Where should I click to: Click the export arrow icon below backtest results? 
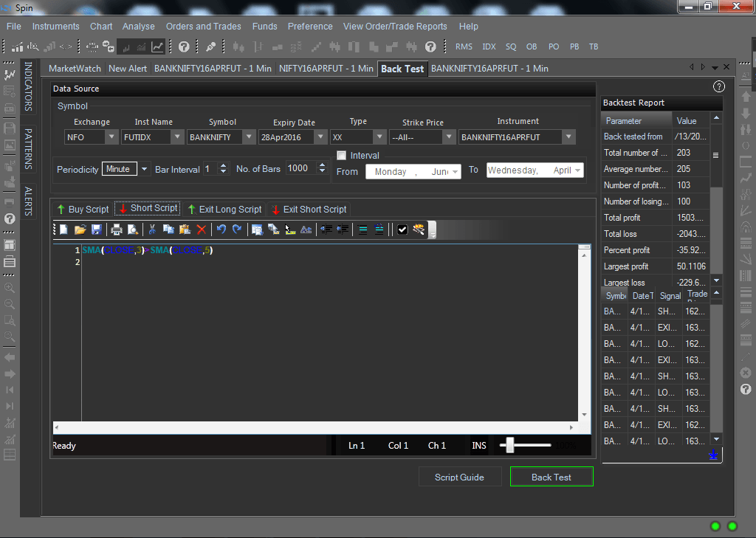click(712, 455)
